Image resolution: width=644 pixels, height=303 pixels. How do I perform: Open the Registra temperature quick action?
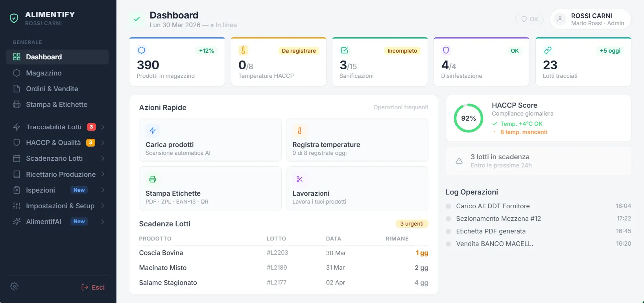tap(357, 140)
